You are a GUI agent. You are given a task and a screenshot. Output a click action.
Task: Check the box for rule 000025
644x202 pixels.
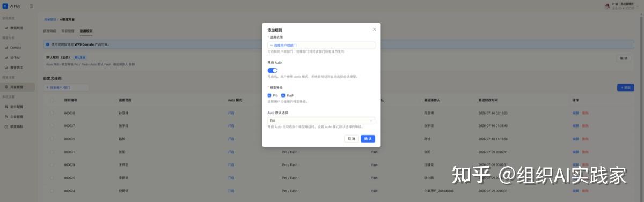pyautogui.click(x=52, y=177)
